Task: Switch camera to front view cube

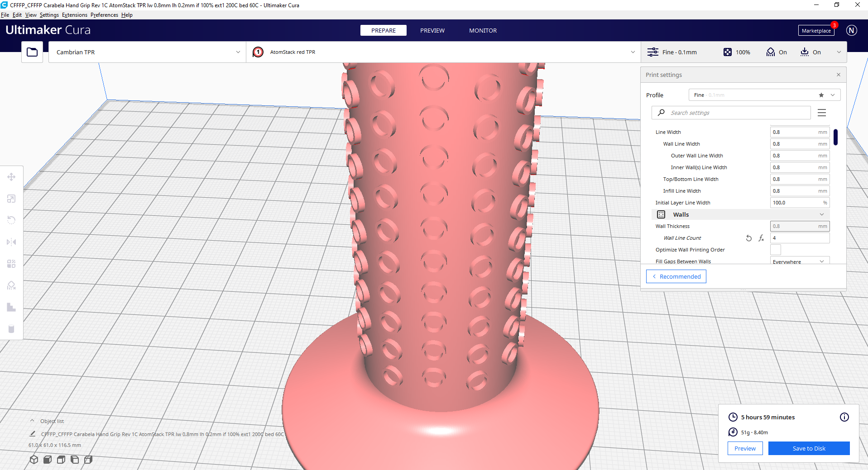Action: (x=47, y=460)
